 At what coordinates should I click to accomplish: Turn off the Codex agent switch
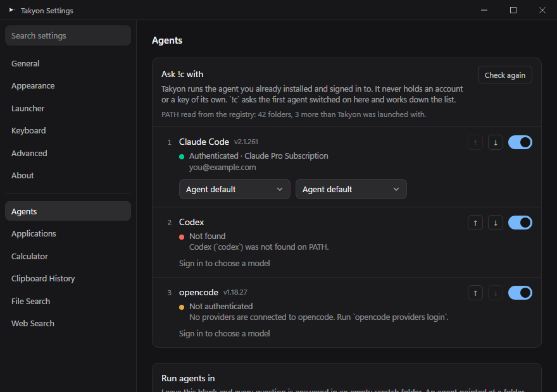point(520,223)
